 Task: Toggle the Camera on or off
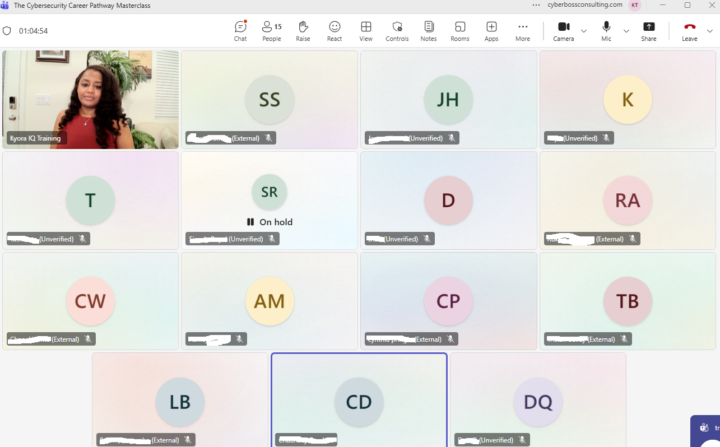pyautogui.click(x=563, y=31)
